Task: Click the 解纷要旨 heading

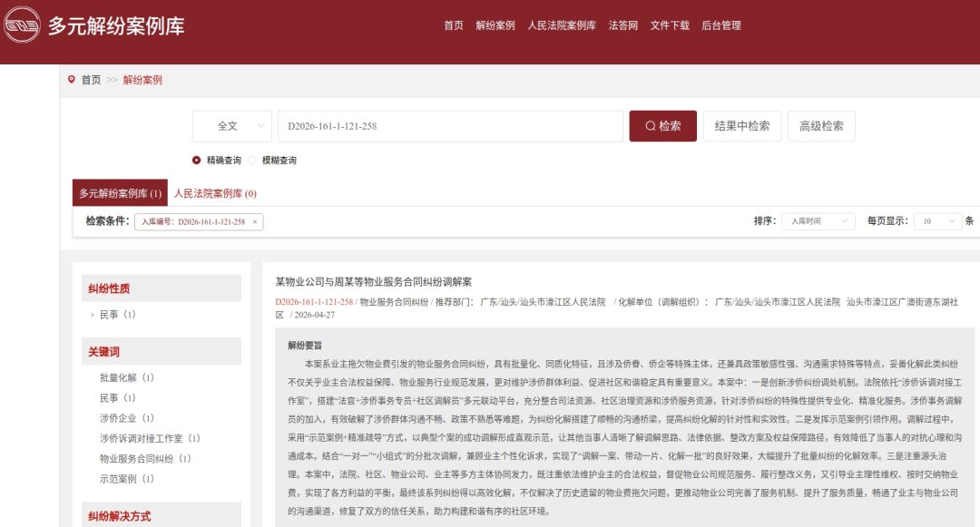Action: tap(305, 346)
